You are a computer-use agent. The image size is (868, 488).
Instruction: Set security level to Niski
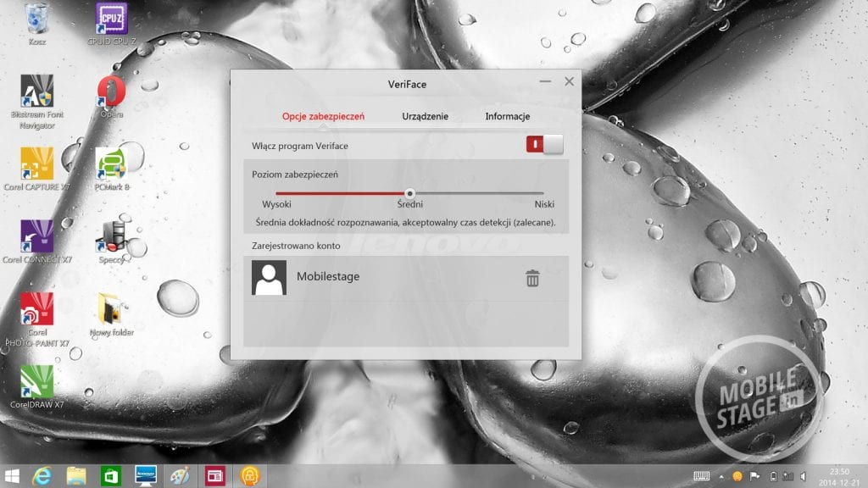543,193
